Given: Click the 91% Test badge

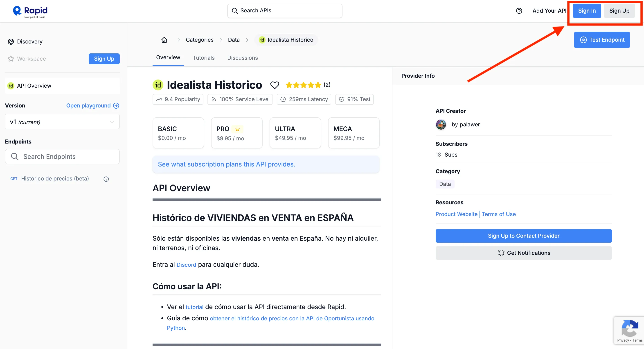Looking at the screenshot, I should tap(354, 99).
